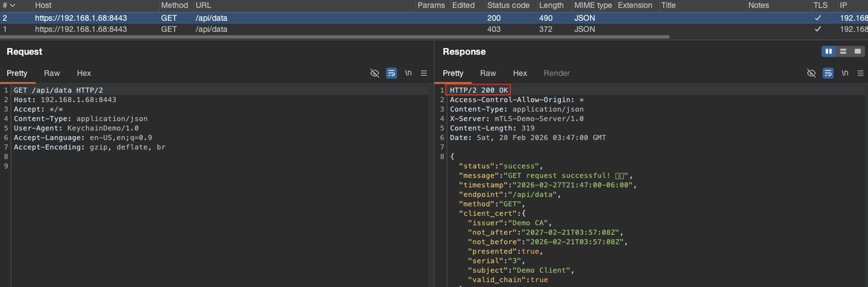Sort table by Length column header
This screenshot has width=868, height=287.
click(x=551, y=5)
